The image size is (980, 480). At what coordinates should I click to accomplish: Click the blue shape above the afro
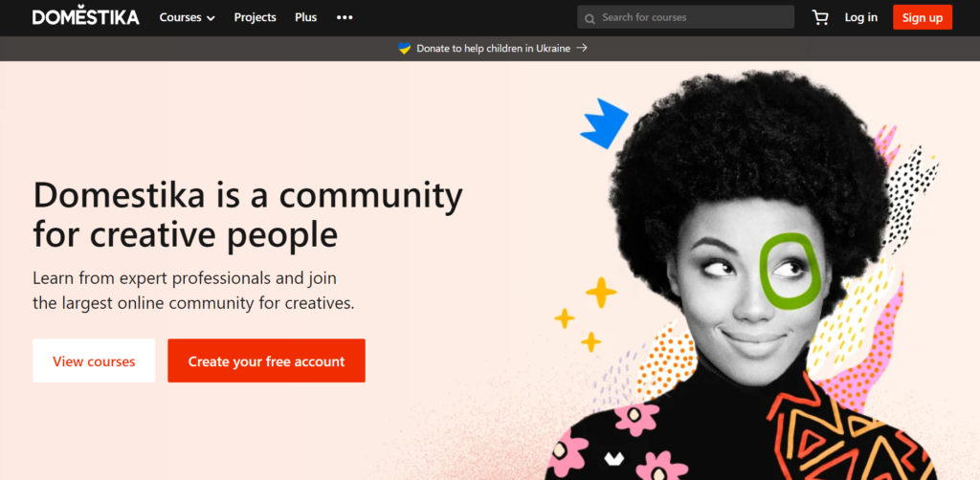(x=604, y=123)
